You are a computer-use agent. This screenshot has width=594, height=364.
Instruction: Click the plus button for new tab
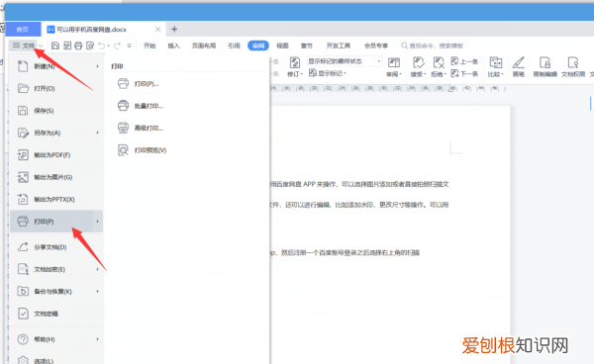(174, 29)
